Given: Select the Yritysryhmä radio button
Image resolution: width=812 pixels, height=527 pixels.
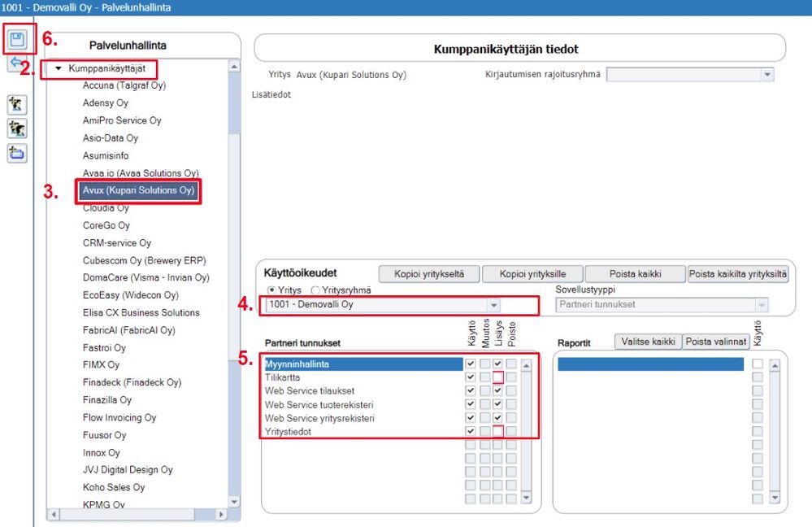Looking at the screenshot, I should 315,290.
